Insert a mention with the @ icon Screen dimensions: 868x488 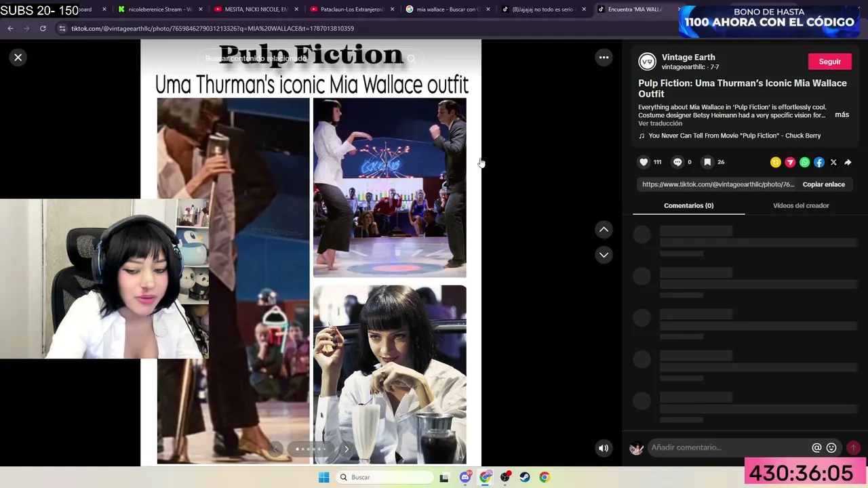(x=816, y=447)
